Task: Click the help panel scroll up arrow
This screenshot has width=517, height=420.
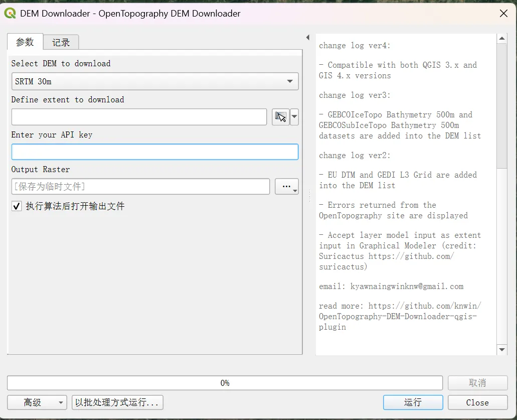Action: (502, 38)
